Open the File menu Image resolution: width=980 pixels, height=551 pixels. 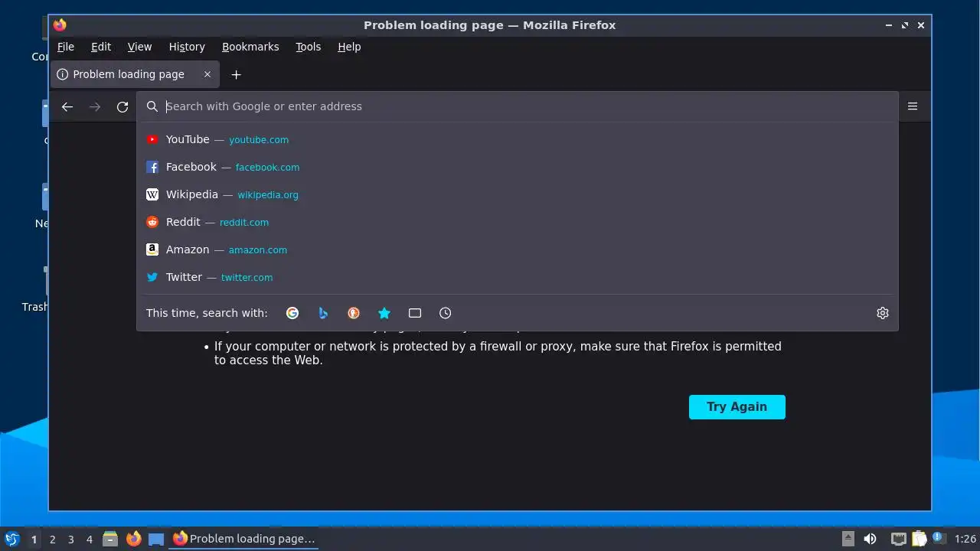(x=66, y=47)
